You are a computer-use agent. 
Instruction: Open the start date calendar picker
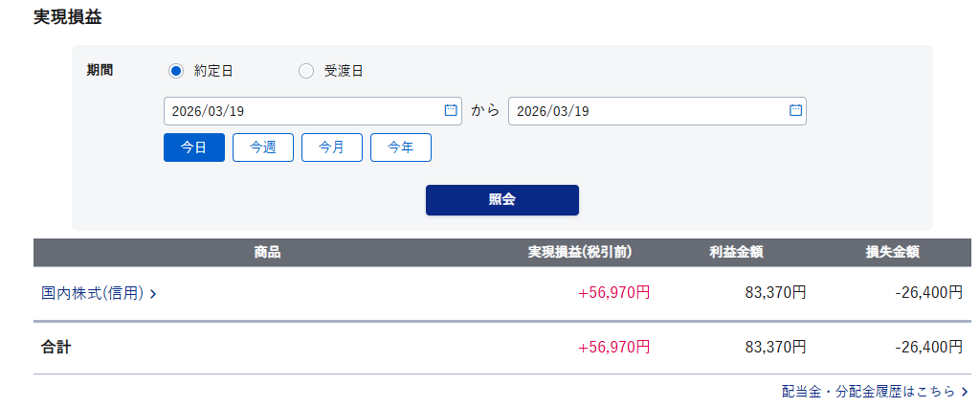451,110
